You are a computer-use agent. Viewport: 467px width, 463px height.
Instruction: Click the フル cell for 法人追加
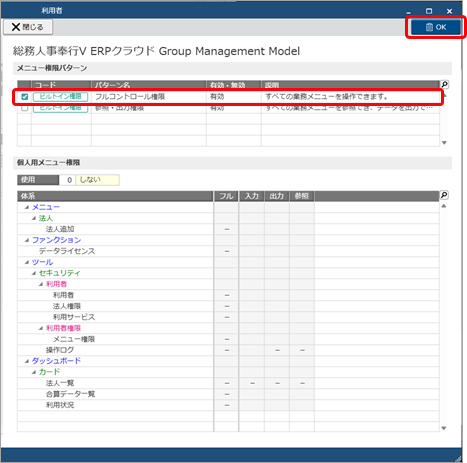coord(226,229)
